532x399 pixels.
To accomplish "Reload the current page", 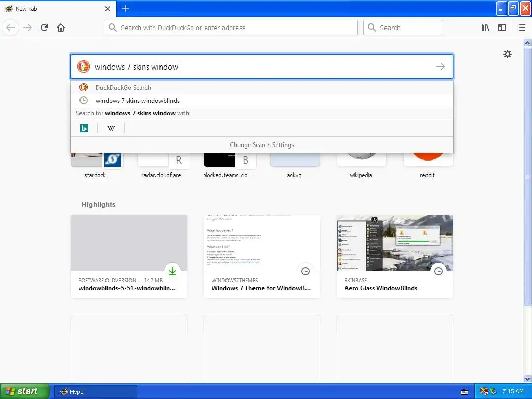I will tap(44, 28).
